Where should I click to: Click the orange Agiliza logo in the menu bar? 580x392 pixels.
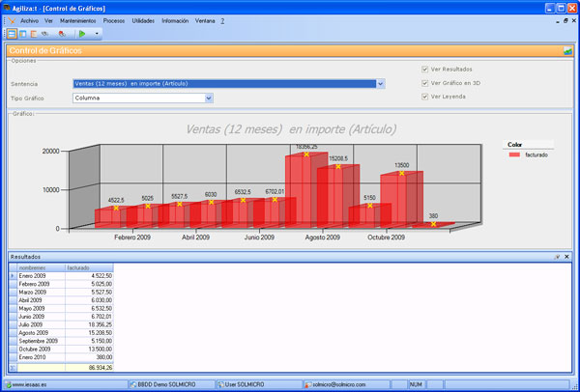pos(11,21)
